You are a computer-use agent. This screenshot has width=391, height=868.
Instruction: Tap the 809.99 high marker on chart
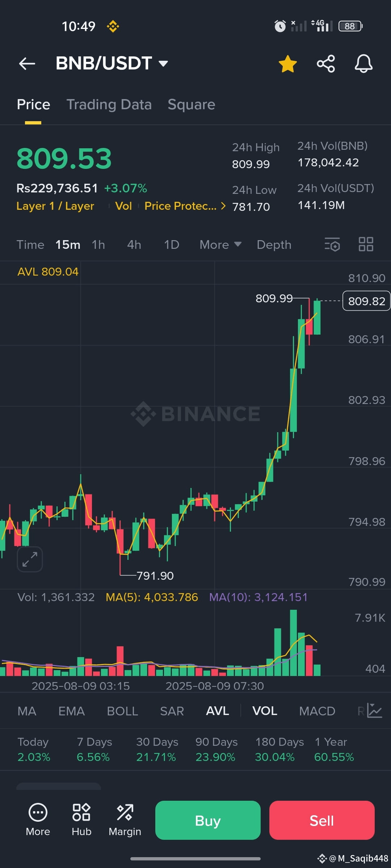click(274, 298)
